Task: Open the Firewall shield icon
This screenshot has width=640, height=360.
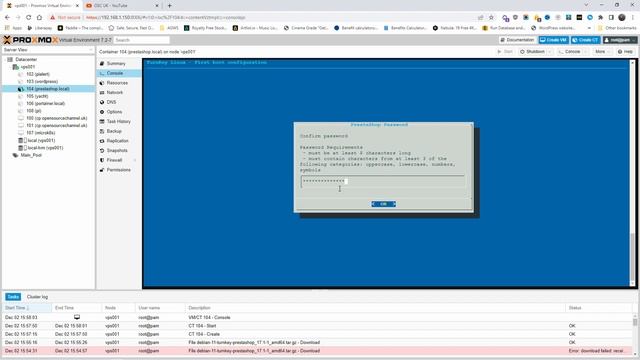Action: [102, 160]
